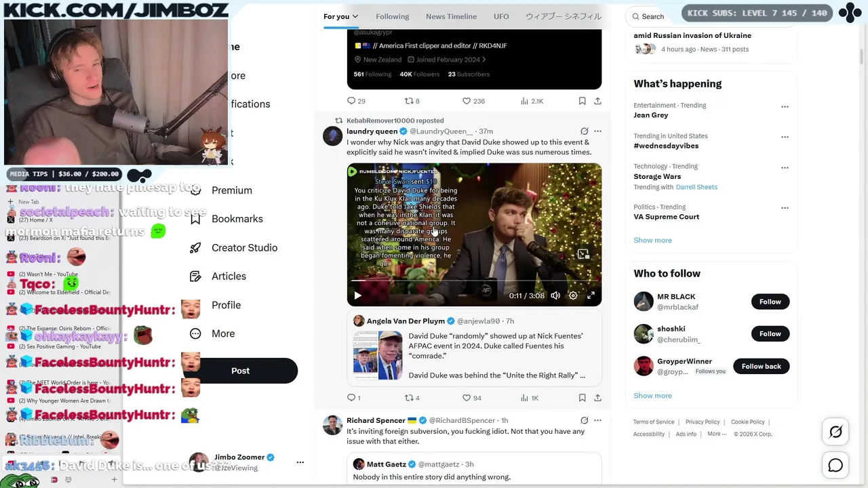Expand footer More menu

pyautogui.click(x=717, y=434)
